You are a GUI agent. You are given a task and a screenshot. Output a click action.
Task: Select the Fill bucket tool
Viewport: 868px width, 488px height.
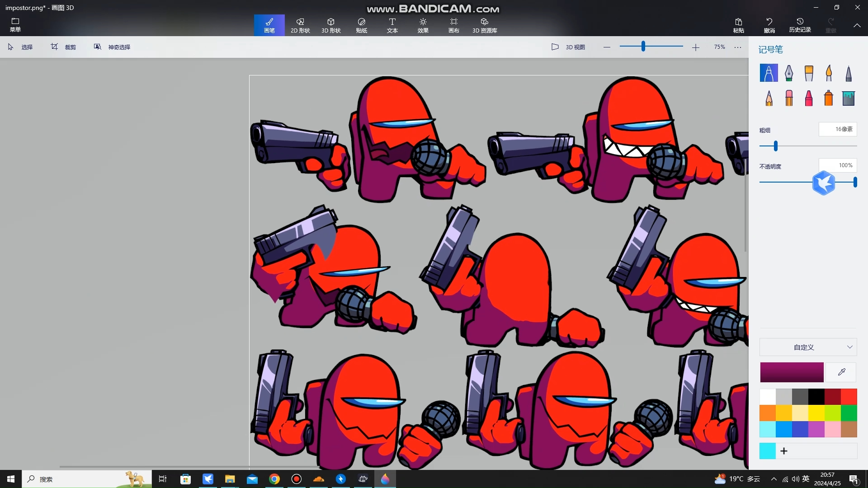[x=849, y=98]
